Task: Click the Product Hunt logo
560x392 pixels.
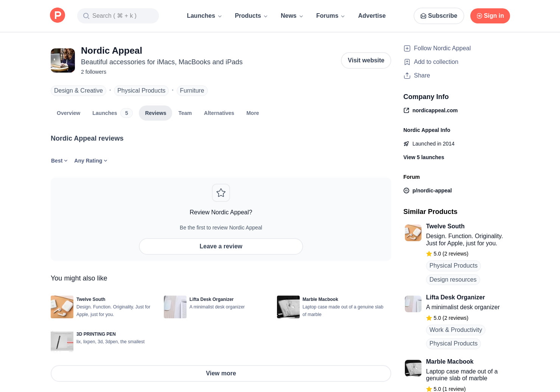Action: tap(58, 15)
